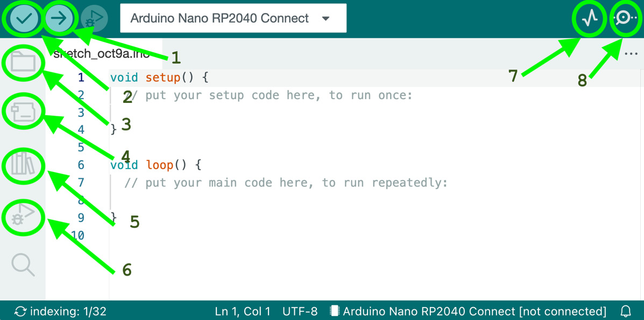
Task: Open the Serial Monitor
Action: (625, 18)
